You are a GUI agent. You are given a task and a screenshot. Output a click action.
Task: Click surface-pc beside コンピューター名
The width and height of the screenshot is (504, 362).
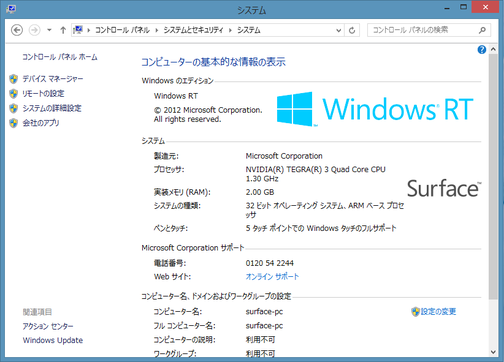click(264, 312)
